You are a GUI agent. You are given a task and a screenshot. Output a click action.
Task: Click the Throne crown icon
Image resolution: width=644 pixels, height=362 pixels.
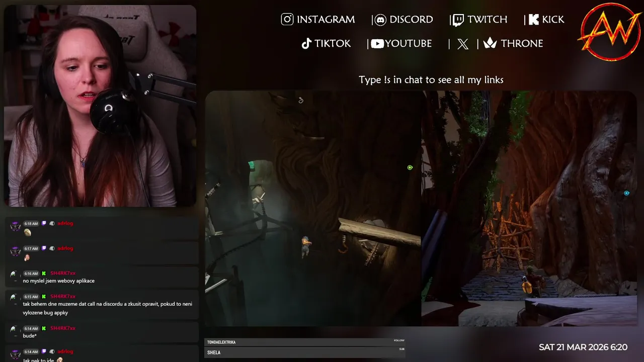[x=490, y=44]
